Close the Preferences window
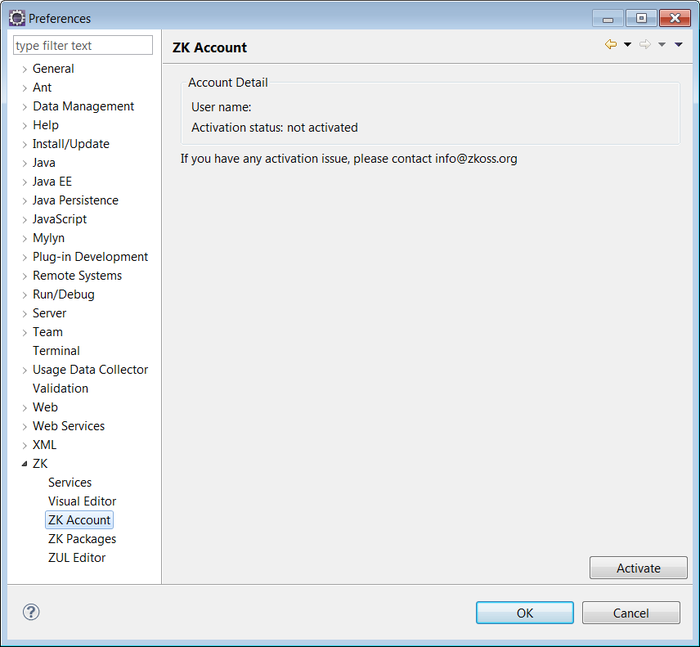700x647 pixels. tap(675, 18)
